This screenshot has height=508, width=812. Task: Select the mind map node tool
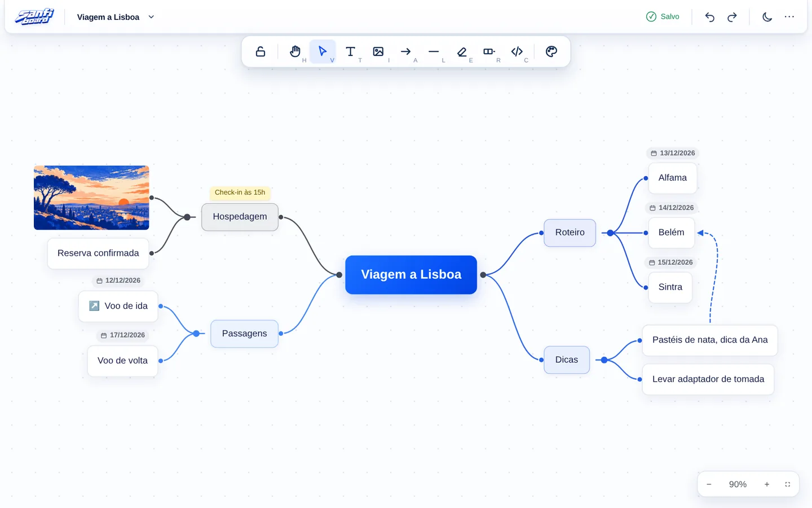[489, 51]
